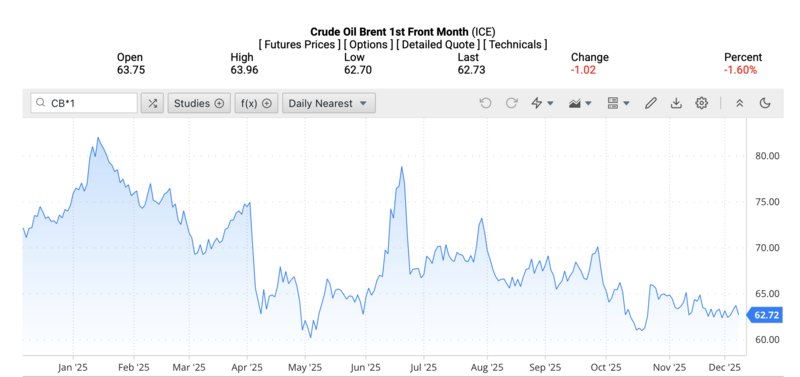This screenshot has height=377, width=800.
Task: Toggle dark mode moon icon
Action: click(x=764, y=103)
